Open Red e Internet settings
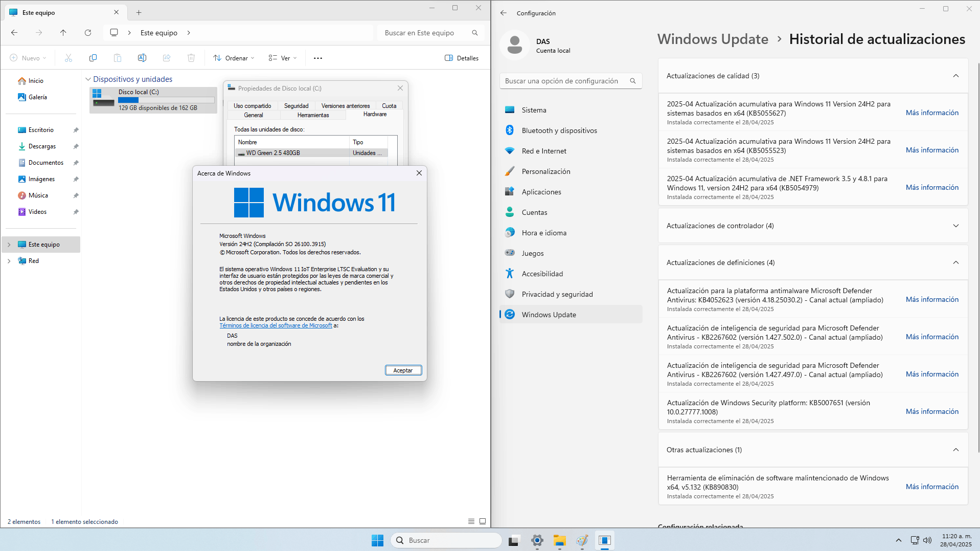 tap(571, 151)
